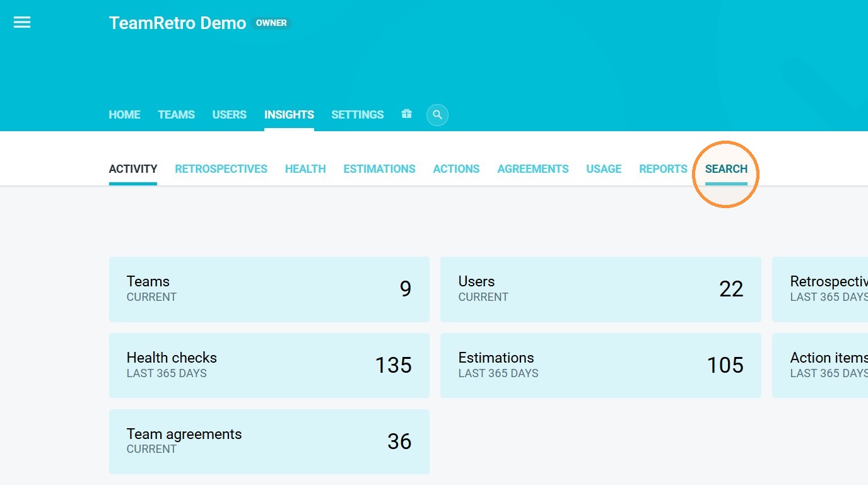
Task: Open the Estimations sub-tab
Action: click(380, 169)
